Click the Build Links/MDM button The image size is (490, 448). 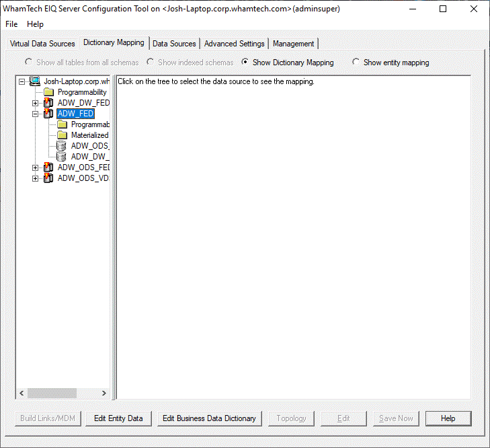pyautogui.click(x=48, y=418)
